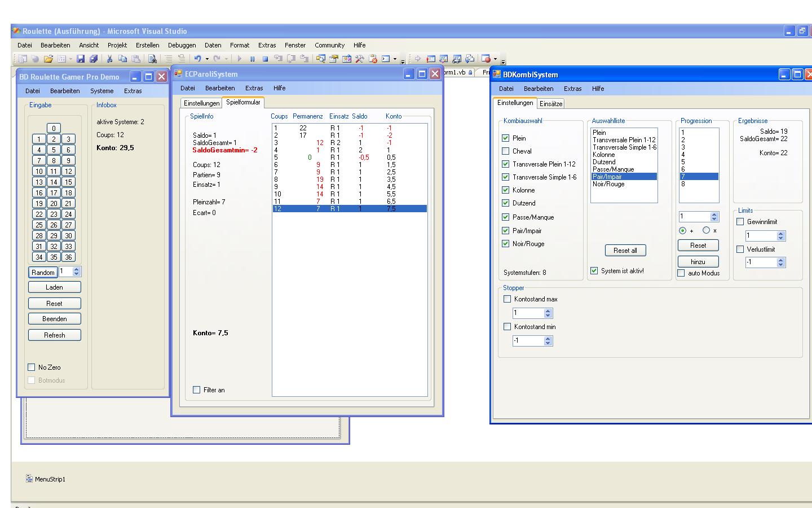
Task: Click the Start Debugging play icon
Action: [240, 59]
